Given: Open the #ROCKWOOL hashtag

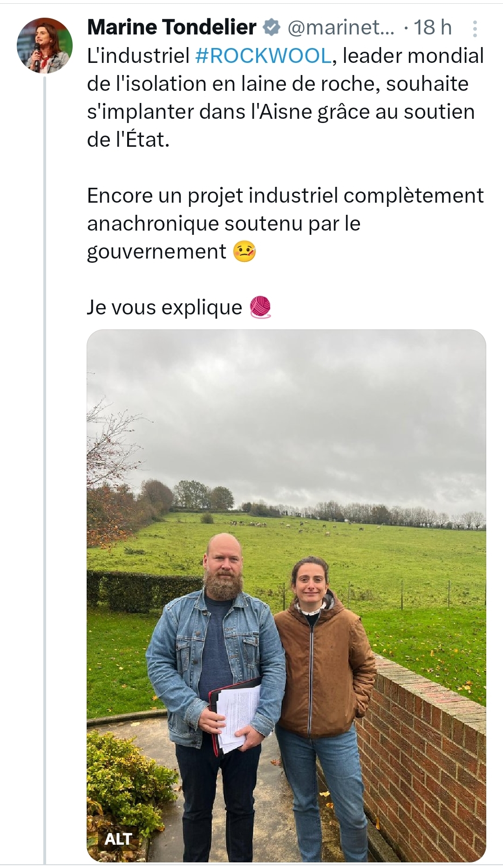Looking at the screenshot, I should tap(263, 56).
